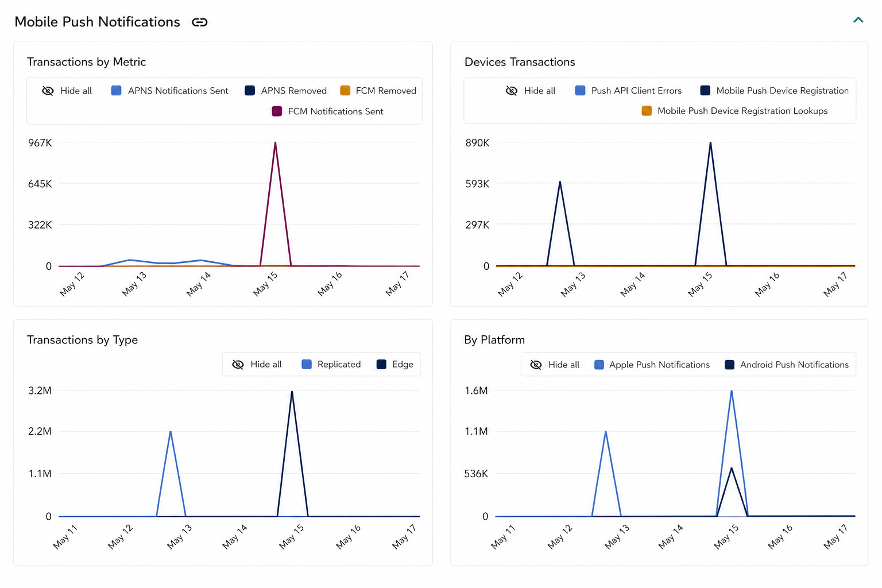Click the 2.2M axis label

point(40,431)
